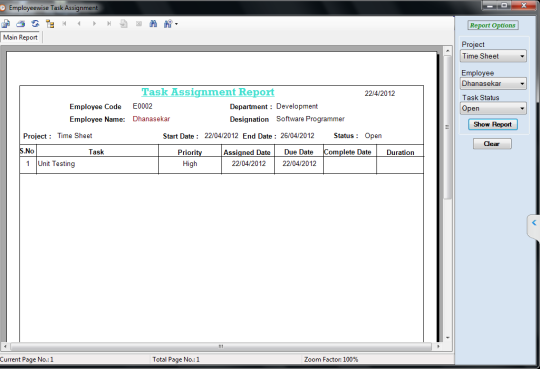Click Current Page No. status bar entry

pyautogui.click(x=27, y=359)
